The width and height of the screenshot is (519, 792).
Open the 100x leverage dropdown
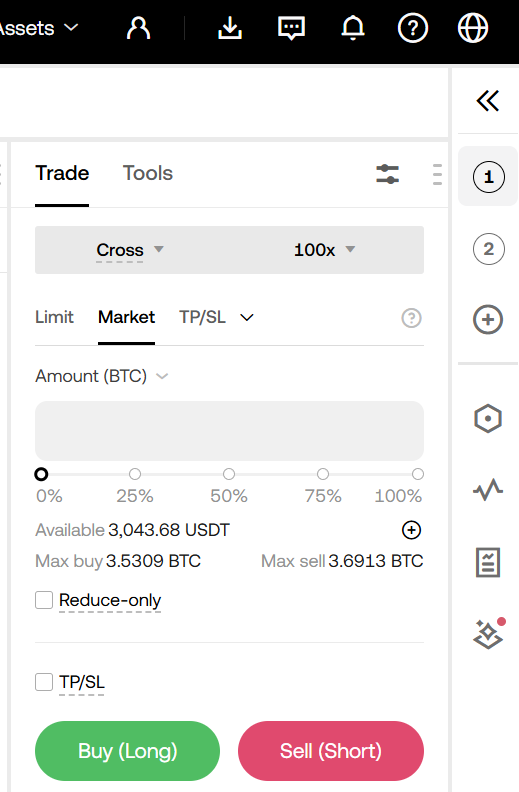click(325, 250)
